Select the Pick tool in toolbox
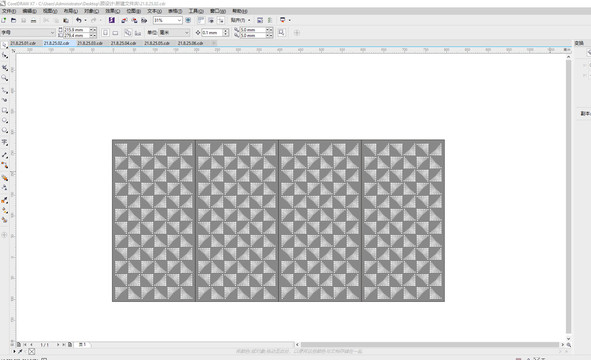 [x=5, y=45]
